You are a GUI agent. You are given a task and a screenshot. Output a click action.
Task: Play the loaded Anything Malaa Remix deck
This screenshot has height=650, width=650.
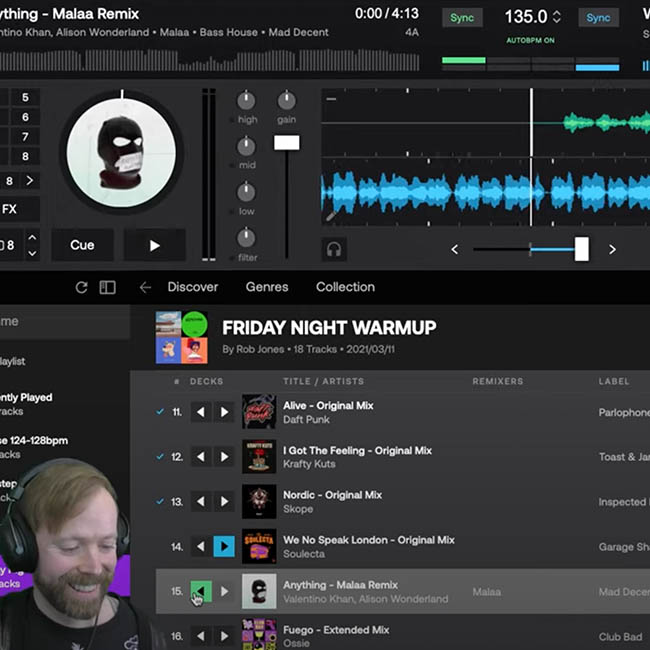(x=155, y=245)
